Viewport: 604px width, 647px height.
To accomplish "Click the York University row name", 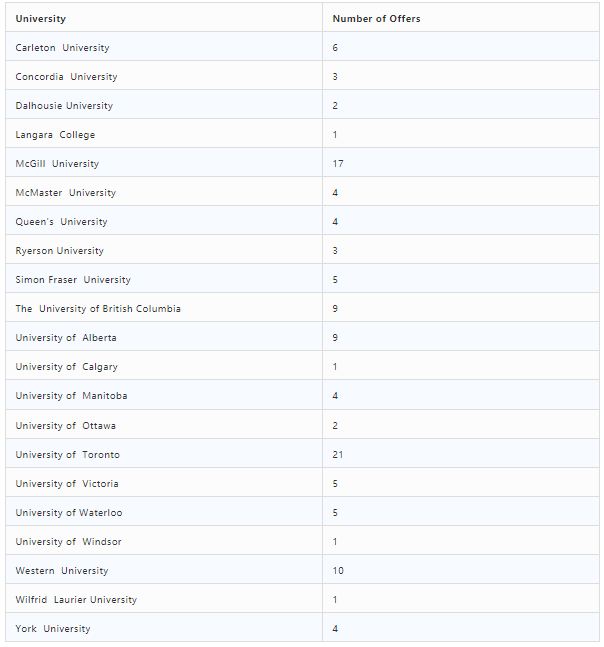I will [53, 629].
